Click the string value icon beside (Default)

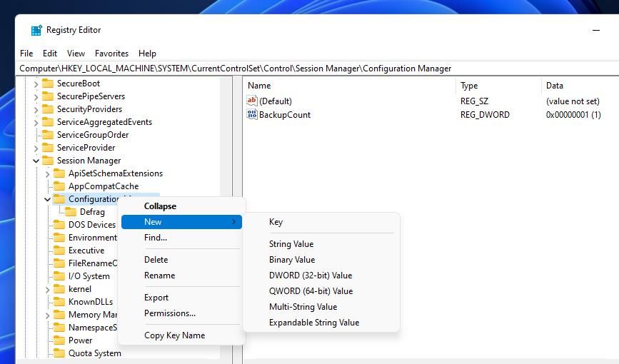click(x=252, y=101)
